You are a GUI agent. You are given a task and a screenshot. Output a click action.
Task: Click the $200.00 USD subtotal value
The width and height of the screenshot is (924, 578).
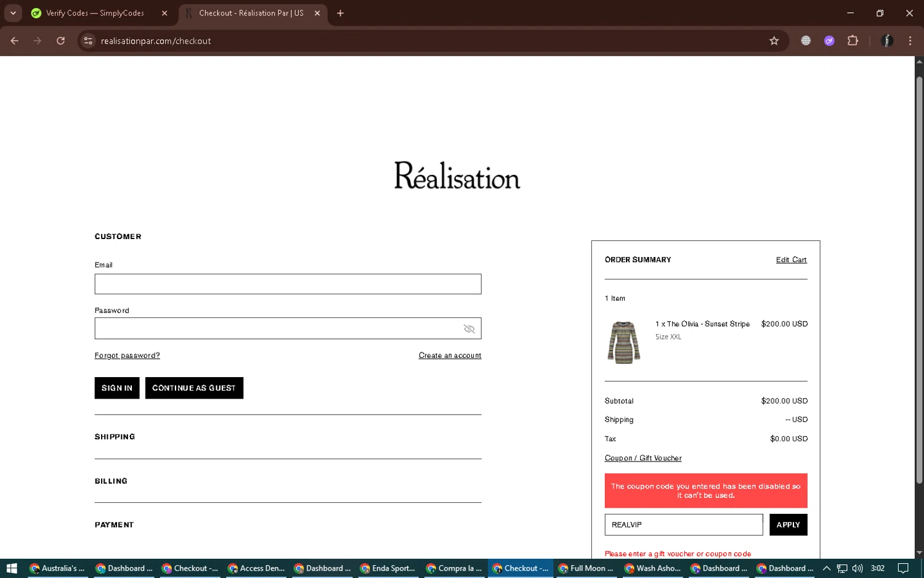(784, 401)
